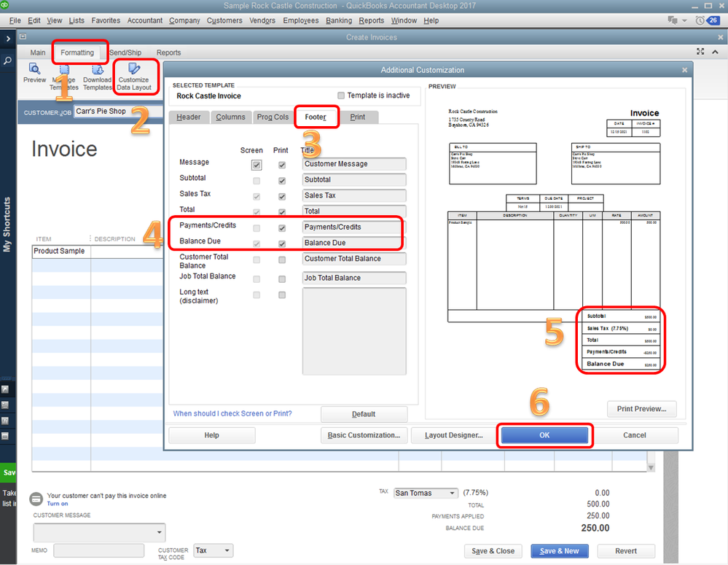Open the Accountant menu

[145, 20]
